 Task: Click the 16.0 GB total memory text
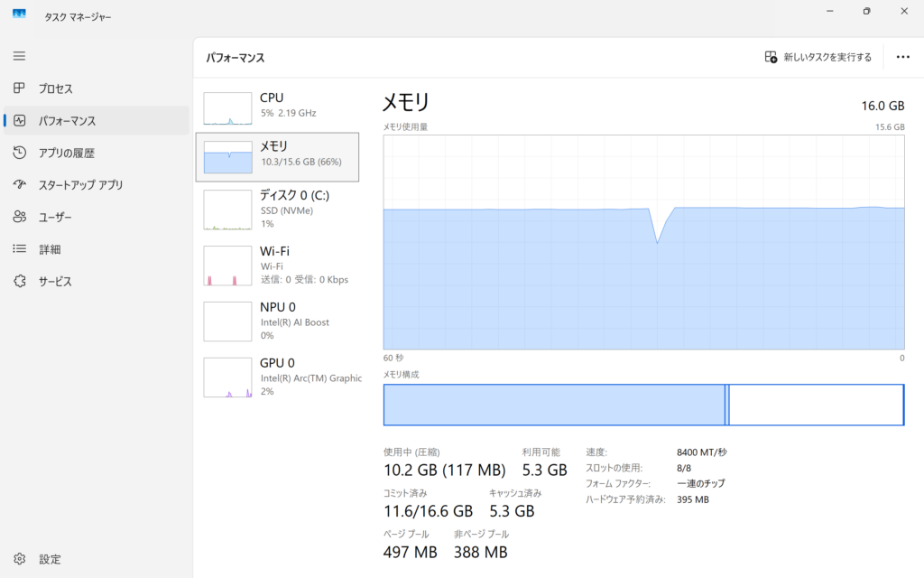pyautogui.click(x=882, y=106)
